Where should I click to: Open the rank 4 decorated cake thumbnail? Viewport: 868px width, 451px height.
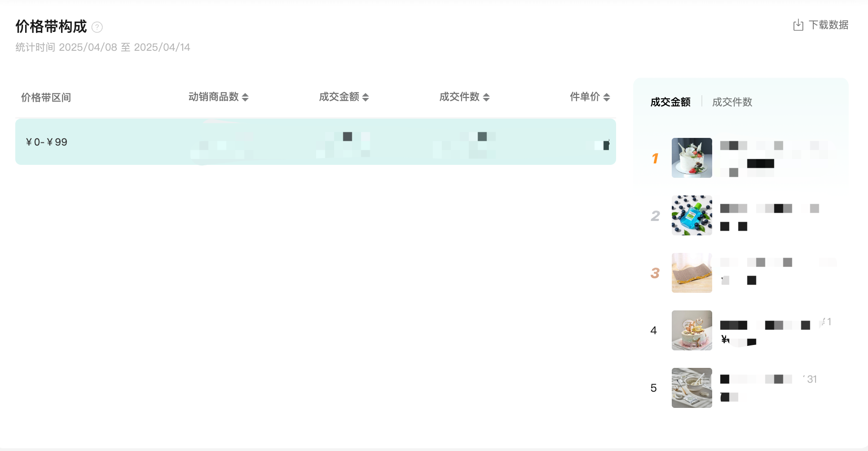click(x=692, y=330)
